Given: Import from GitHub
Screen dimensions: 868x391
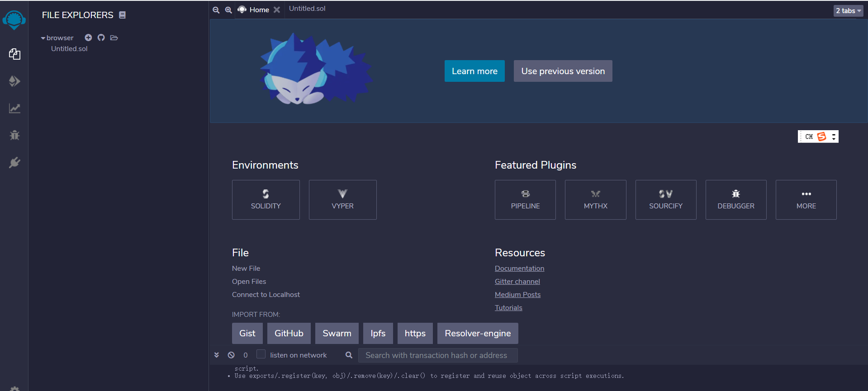Looking at the screenshot, I should 289,333.
